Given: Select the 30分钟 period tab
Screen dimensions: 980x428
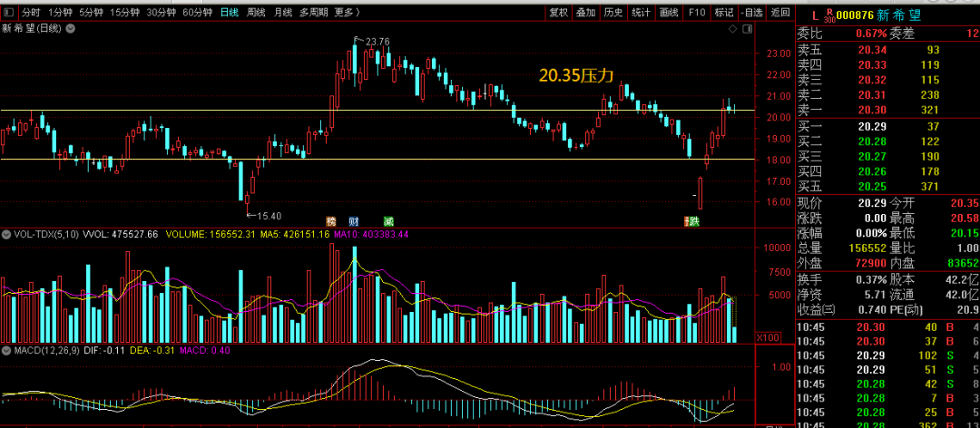Looking at the screenshot, I should click(x=162, y=13).
